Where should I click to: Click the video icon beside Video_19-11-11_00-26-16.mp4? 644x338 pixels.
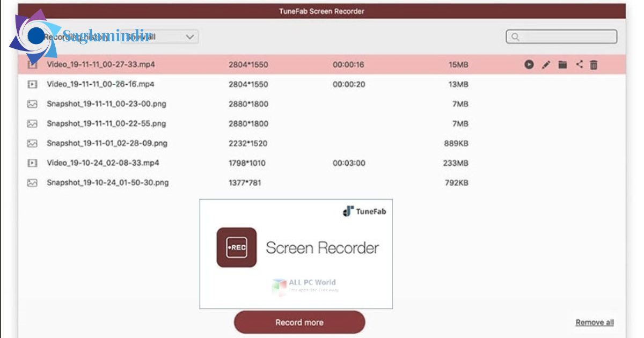[x=32, y=84]
